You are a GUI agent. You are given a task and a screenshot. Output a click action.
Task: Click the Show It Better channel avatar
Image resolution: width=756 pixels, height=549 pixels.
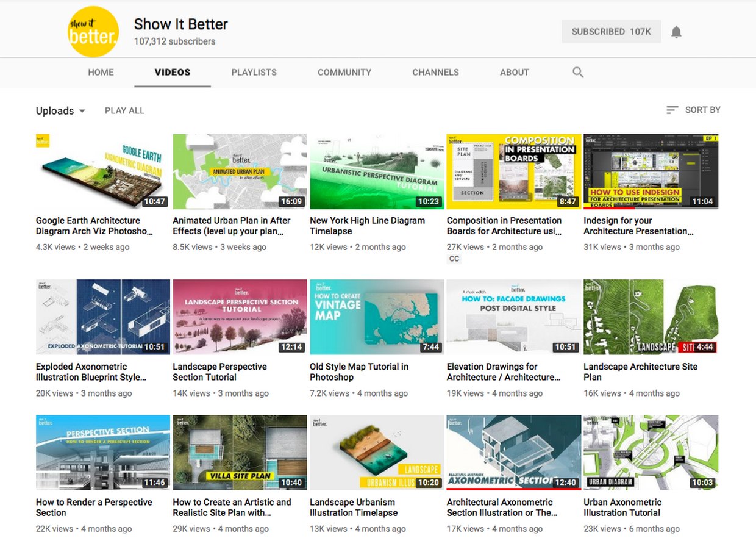coord(93,32)
